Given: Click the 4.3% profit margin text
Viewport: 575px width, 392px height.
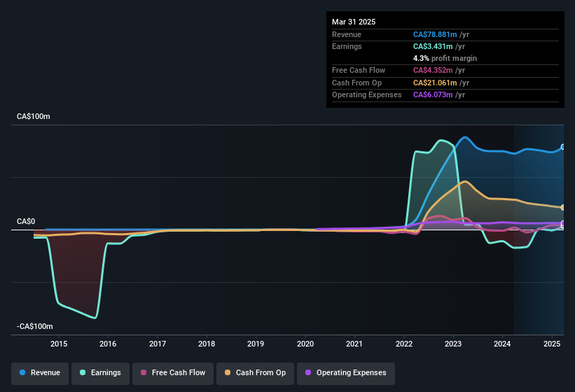Looking at the screenshot, I should 445,58.
